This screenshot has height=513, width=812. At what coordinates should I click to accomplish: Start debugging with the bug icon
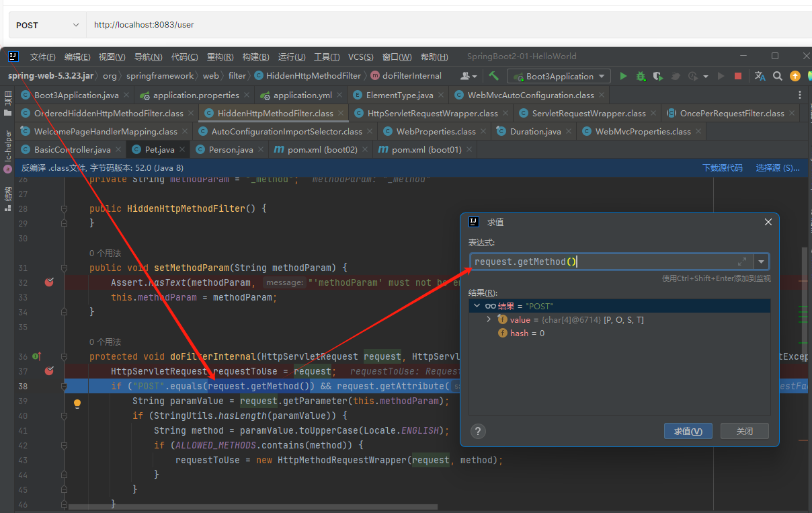click(x=641, y=76)
